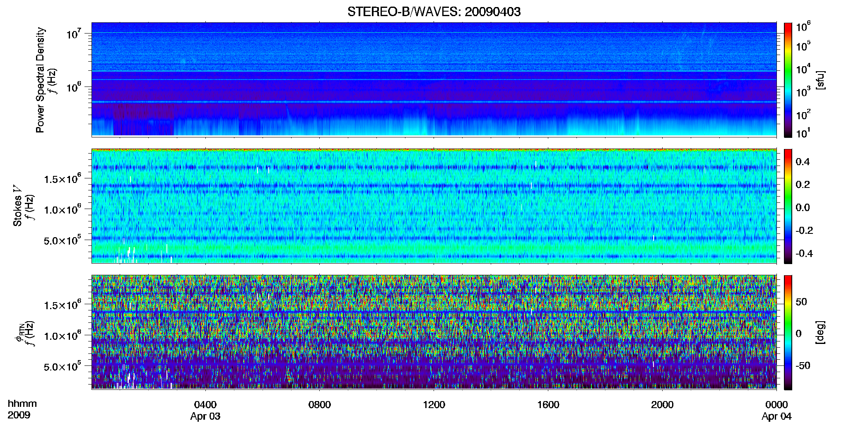Click the -50 value on degree color bar
868x447 pixels.
coord(803,365)
